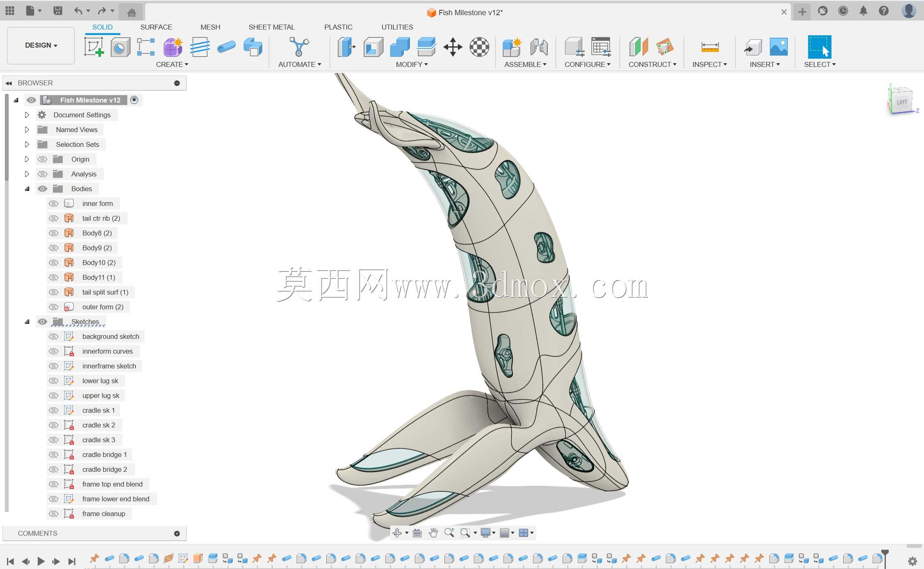
Task: Switch to the UTILITIES tab
Action: [398, 27]
